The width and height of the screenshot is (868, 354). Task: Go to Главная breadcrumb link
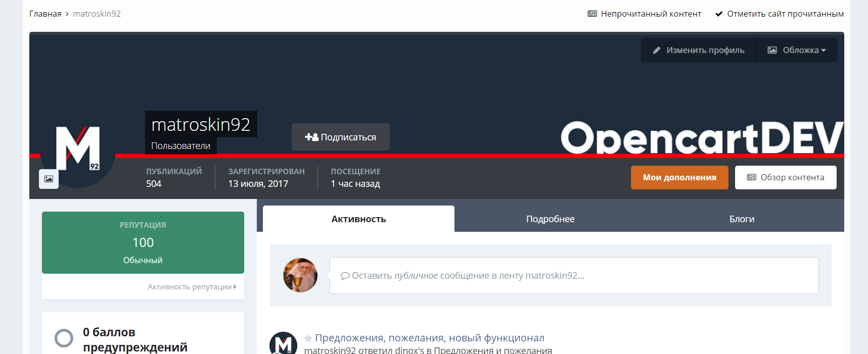point(45,14)
